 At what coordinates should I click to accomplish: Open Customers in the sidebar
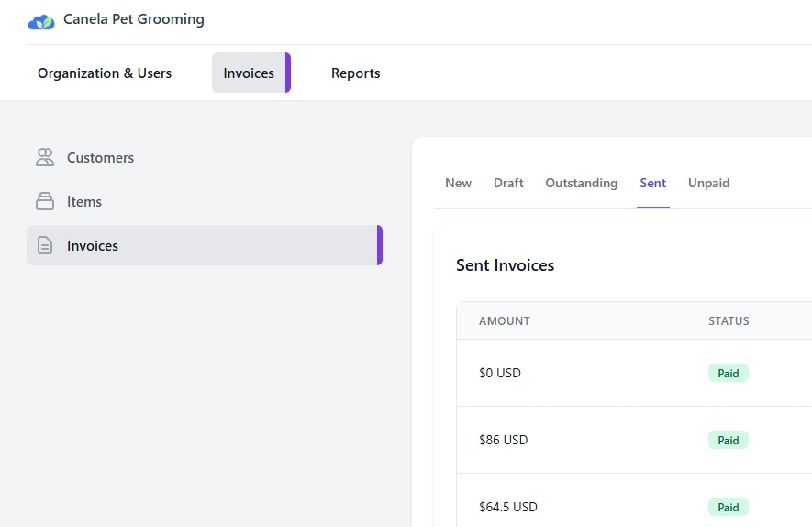click(205, 157)
